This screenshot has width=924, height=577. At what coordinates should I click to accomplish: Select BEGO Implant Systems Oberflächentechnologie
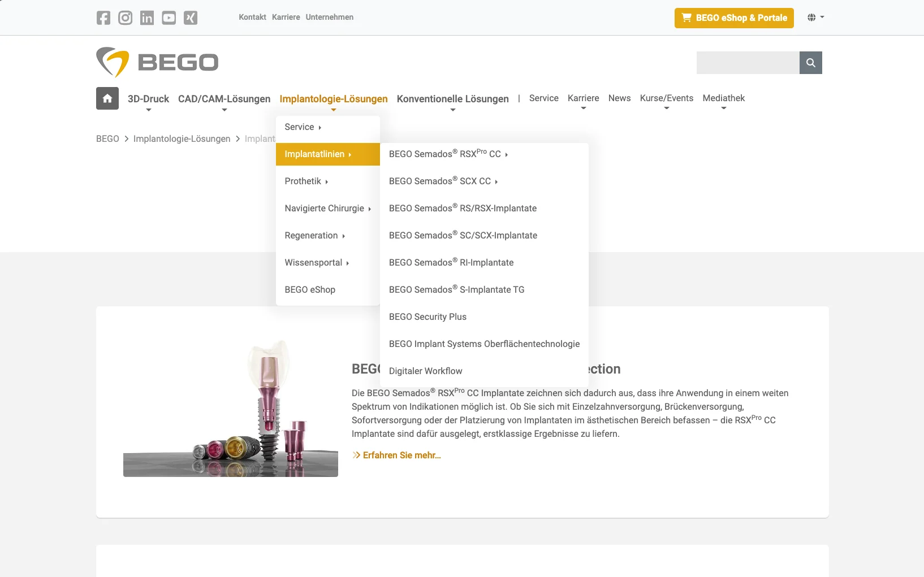(x=485, y=344)
